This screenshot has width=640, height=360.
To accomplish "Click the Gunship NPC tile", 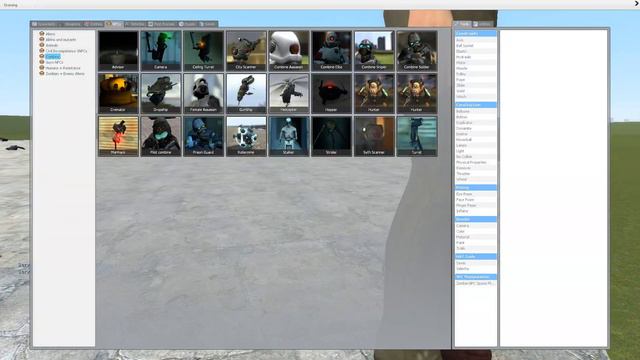I will pyautogui.click(x=246, y=93).
